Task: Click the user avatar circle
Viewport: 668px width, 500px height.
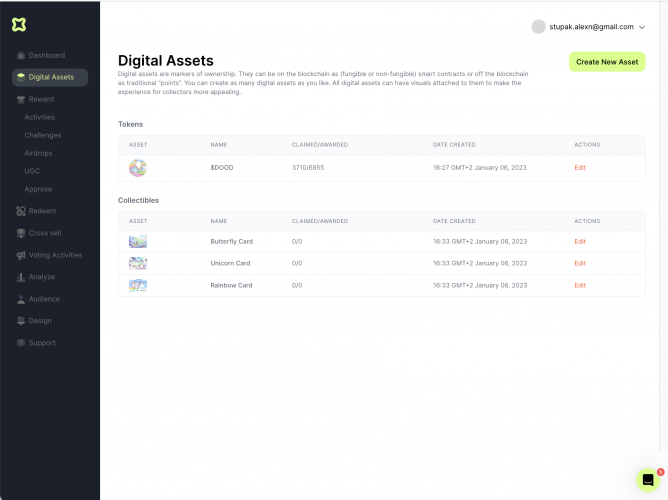Action: [538, 26]
